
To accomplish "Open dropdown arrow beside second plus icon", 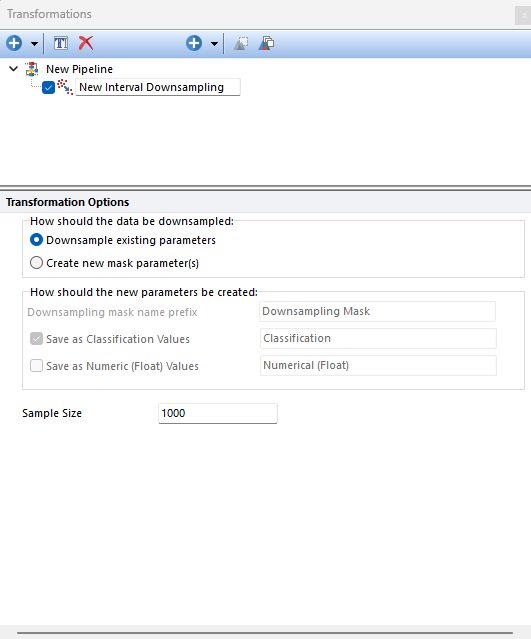I will pyautogui.click(x=214, y=44).
